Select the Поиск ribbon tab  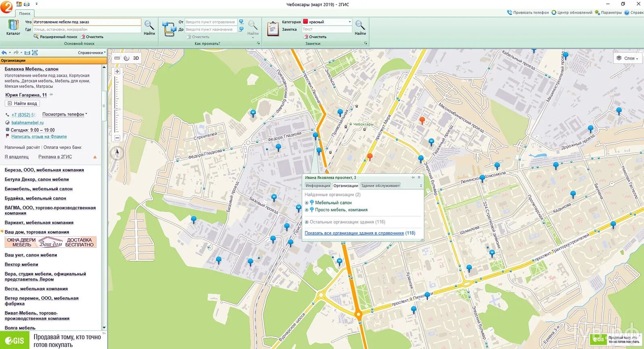click(x=25, y=13)
